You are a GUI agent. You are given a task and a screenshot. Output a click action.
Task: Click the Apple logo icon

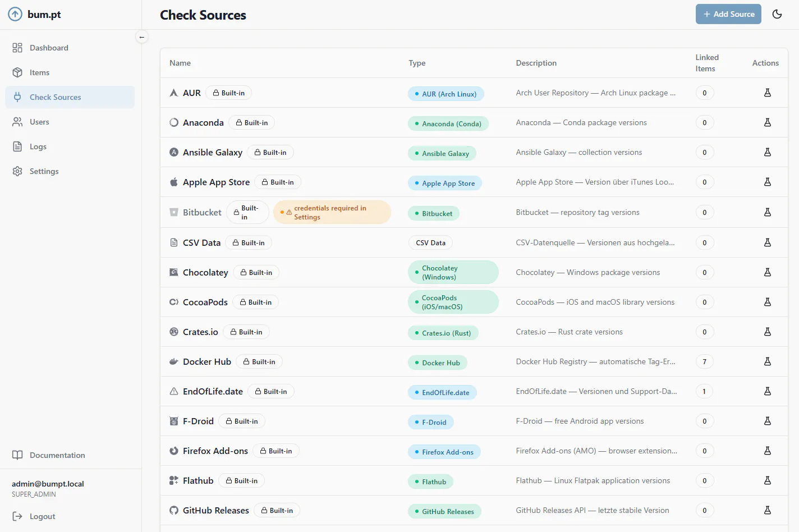pos(174,182)
